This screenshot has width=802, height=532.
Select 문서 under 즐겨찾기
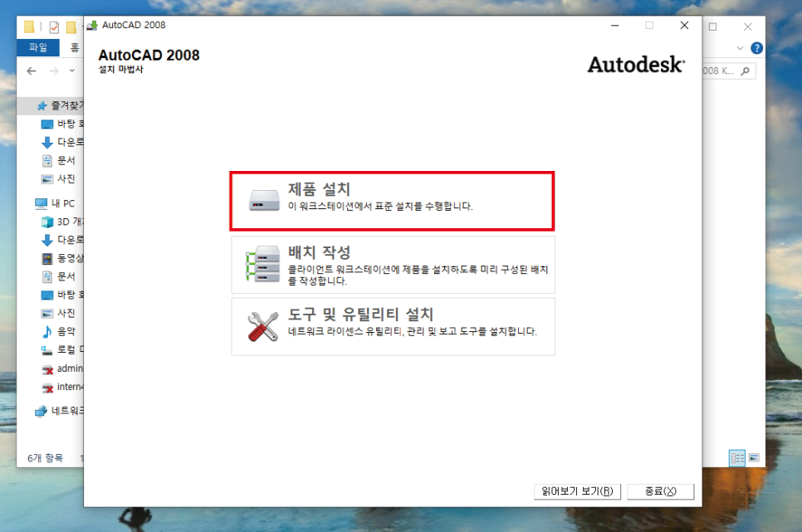pyautogui.click(x=58, y=161)
